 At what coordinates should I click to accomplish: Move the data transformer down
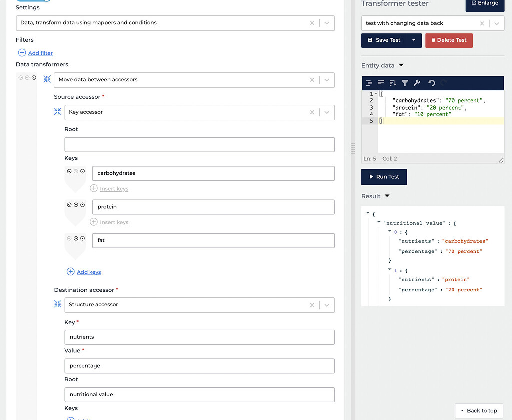coord(21,77)
